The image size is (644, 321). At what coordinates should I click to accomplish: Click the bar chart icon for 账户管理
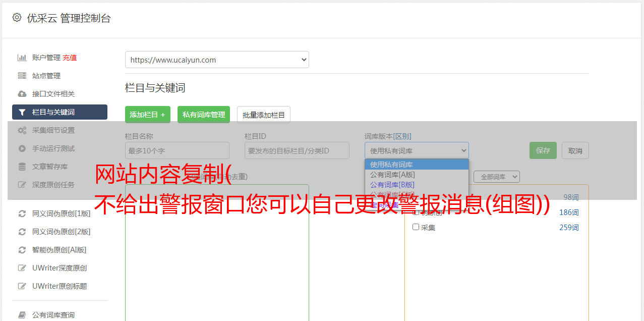22,58
